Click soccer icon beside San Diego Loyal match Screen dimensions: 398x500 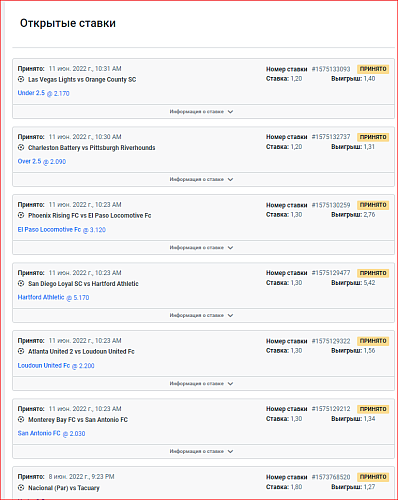click(x=21, y=283)
